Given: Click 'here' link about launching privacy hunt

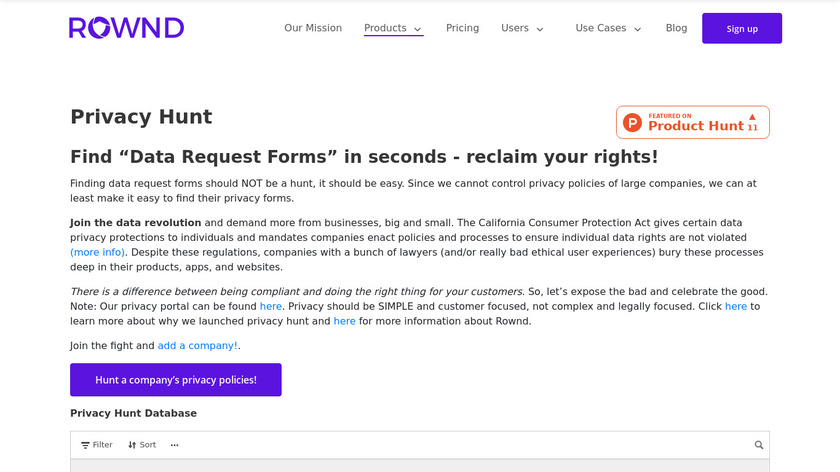Looking at the screenshot, I should tap(736, 306).
